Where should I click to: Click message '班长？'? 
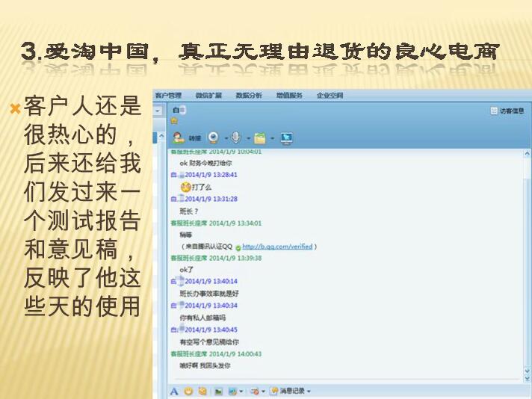pyautogui.click(x=188, y=211)
